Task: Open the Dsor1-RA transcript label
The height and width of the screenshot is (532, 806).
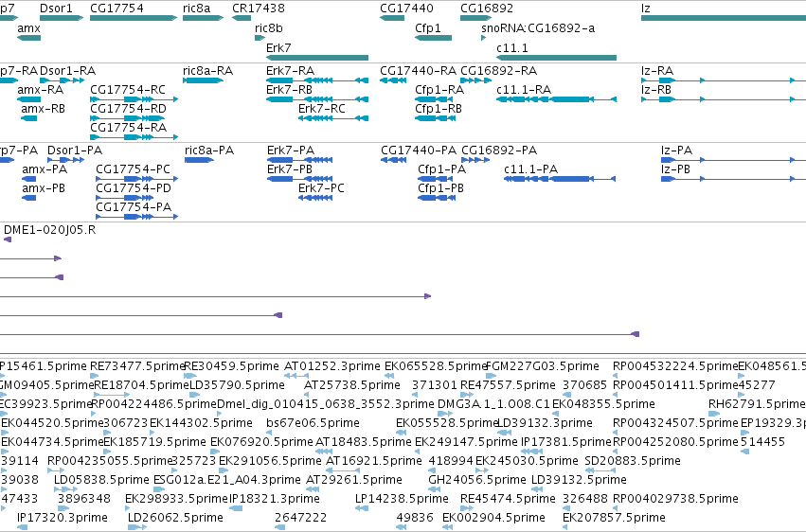Action: click(67, 71)
